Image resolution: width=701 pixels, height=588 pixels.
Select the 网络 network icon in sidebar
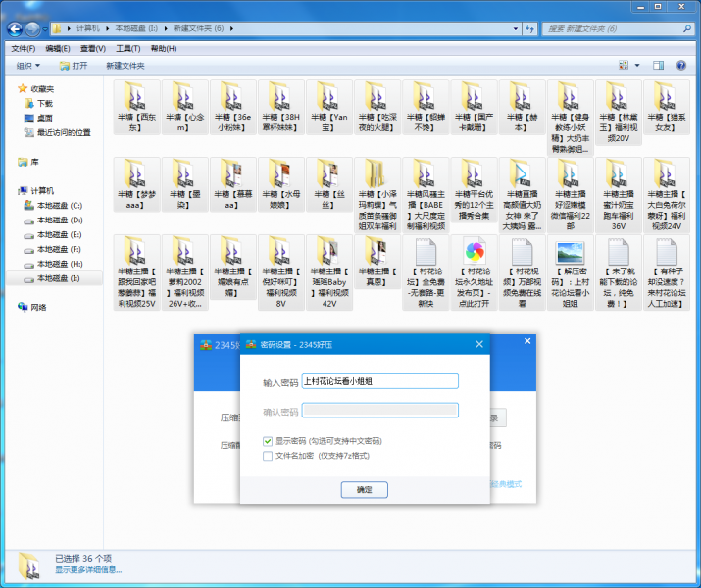[24, 307]
